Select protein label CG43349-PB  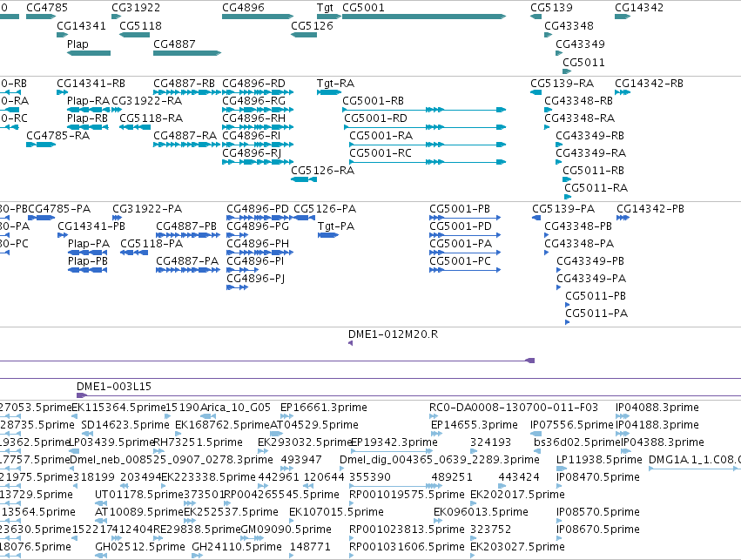tap(590, 261)
